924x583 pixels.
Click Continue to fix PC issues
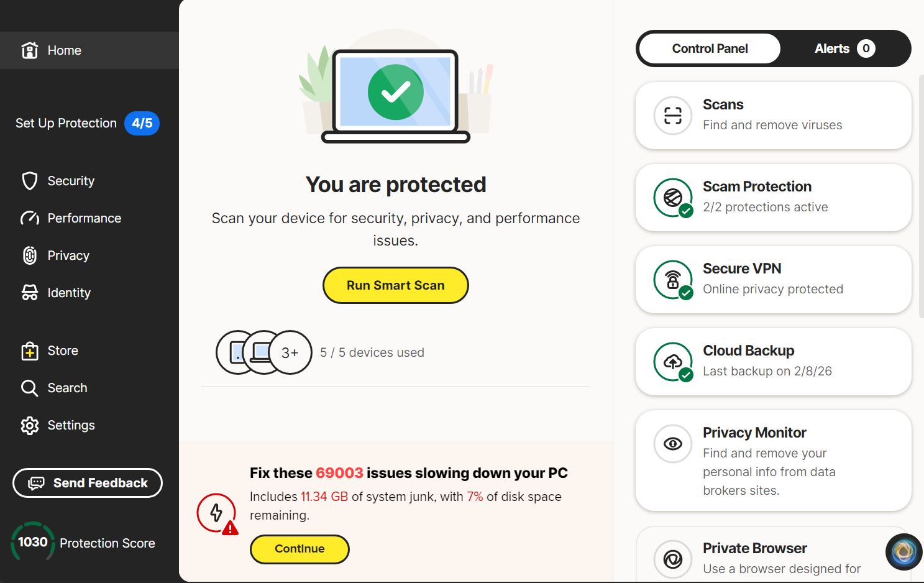(x=300, y=549)
